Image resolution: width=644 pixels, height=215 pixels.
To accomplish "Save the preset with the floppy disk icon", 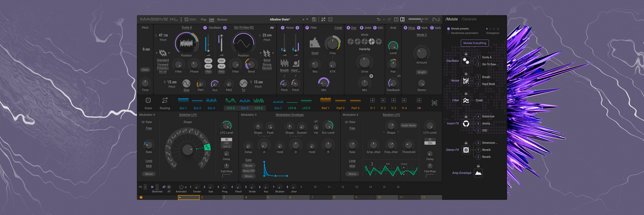I will click(x=314, y=19).
